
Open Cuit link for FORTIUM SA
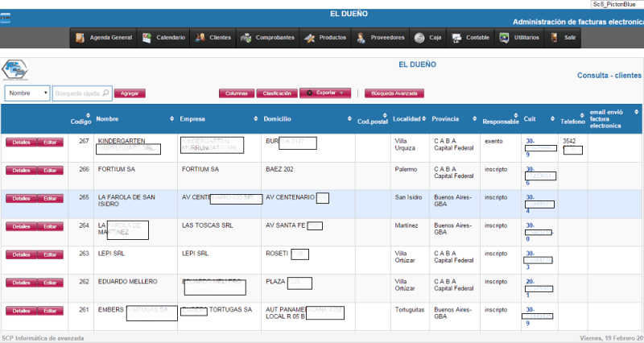540,176
